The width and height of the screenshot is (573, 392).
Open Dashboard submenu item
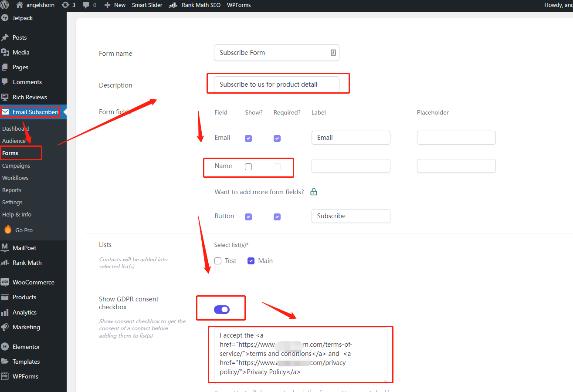point(16,128)
